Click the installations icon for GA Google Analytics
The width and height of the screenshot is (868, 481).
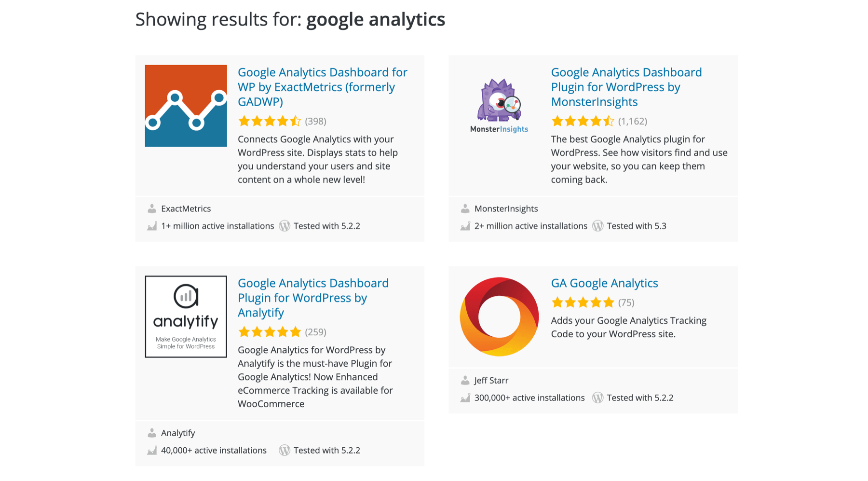pos(465,397)
